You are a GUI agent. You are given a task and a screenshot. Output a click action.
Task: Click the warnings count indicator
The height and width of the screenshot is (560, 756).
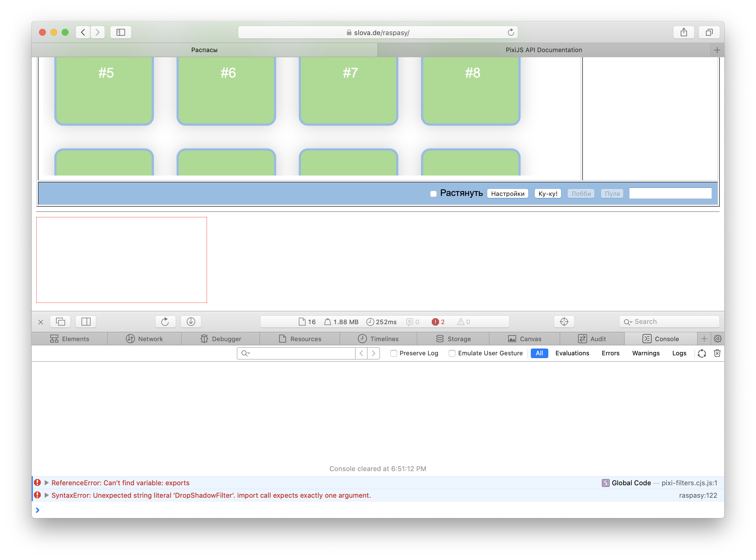[463, 322]
